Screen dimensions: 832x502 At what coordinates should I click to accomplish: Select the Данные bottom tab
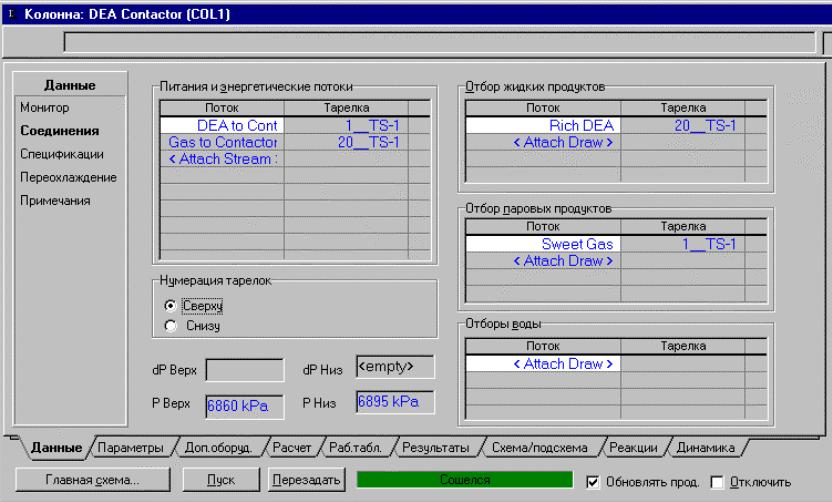pyautogui.click(x=56, y=448)
